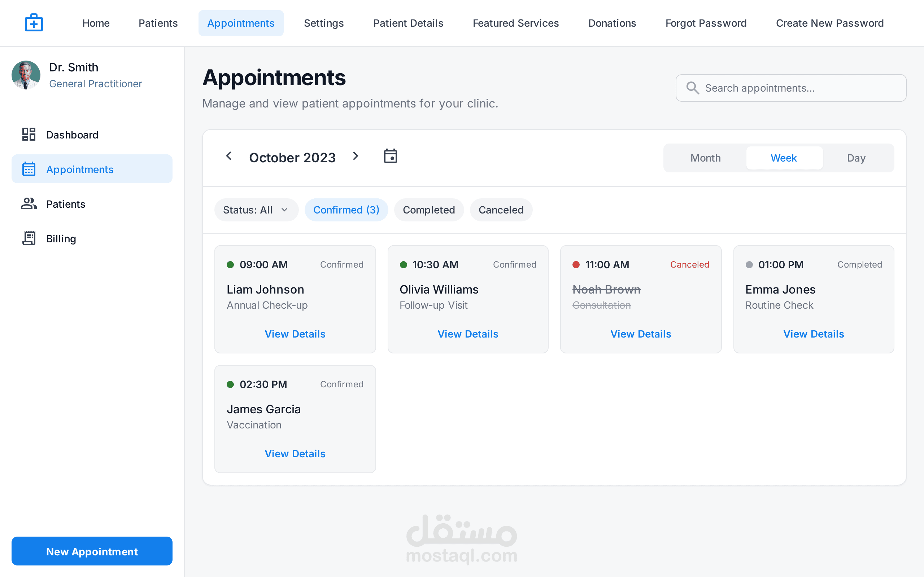View Details for Liam Johnson's check-up

(295, 334)
